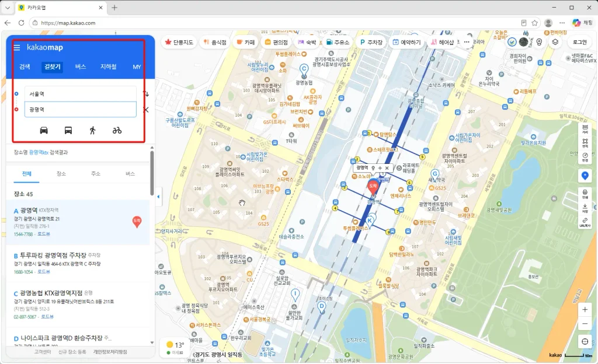Switch to the 버스 tab in the blue header
Viewport: 598px width, 364px height.
(x=81, y=66)
